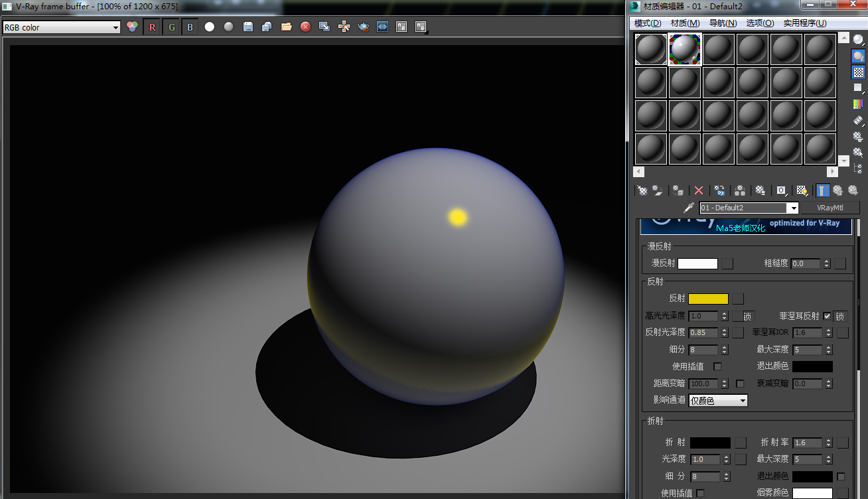Start render with the teapot icon
868x499 pixels.
pyautogui.click(x=363, y=27)
